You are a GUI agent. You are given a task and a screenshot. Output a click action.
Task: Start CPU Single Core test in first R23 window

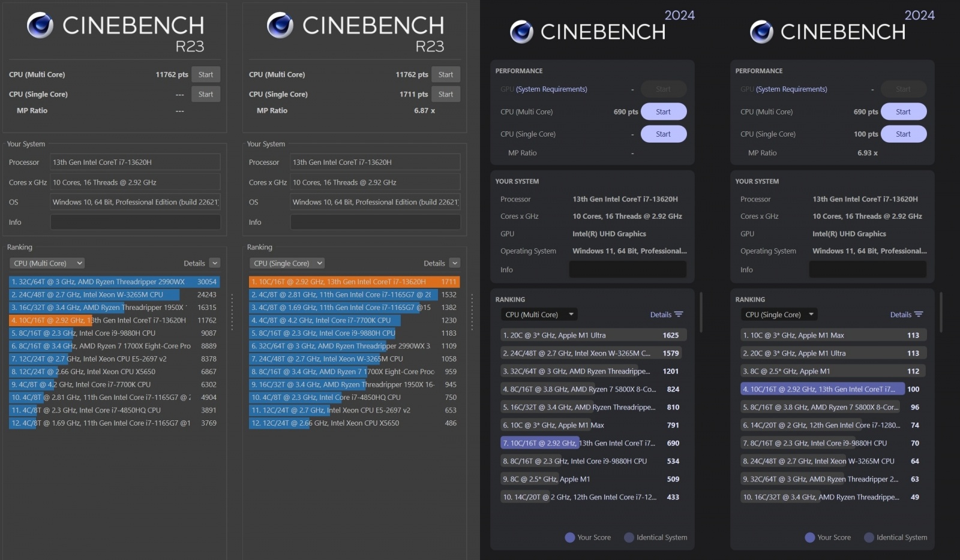point(206,94)
